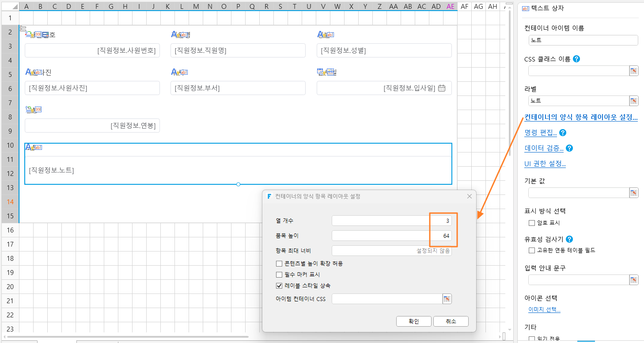Screen dimensions: 644x343
Task: Uncheck 레이블 스타일 상속 checkbox
Action: point(279,286)
